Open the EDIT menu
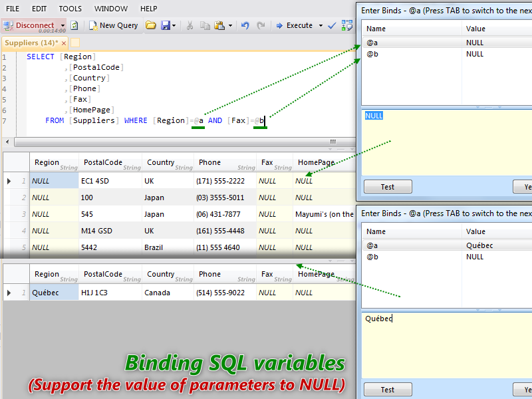 39,9
